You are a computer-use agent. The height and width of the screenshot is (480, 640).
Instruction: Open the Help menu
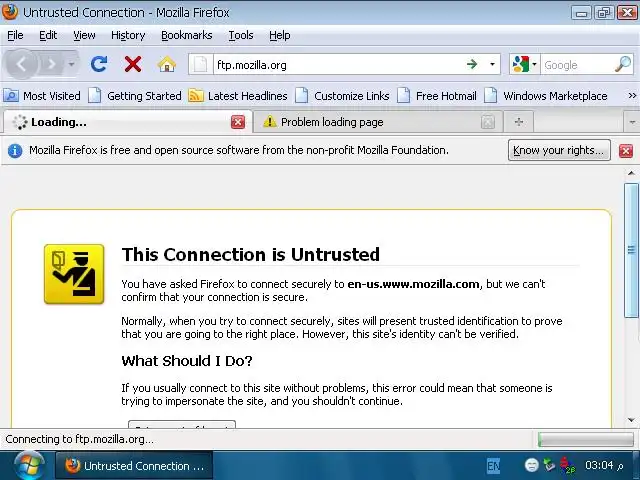point(280,36)
